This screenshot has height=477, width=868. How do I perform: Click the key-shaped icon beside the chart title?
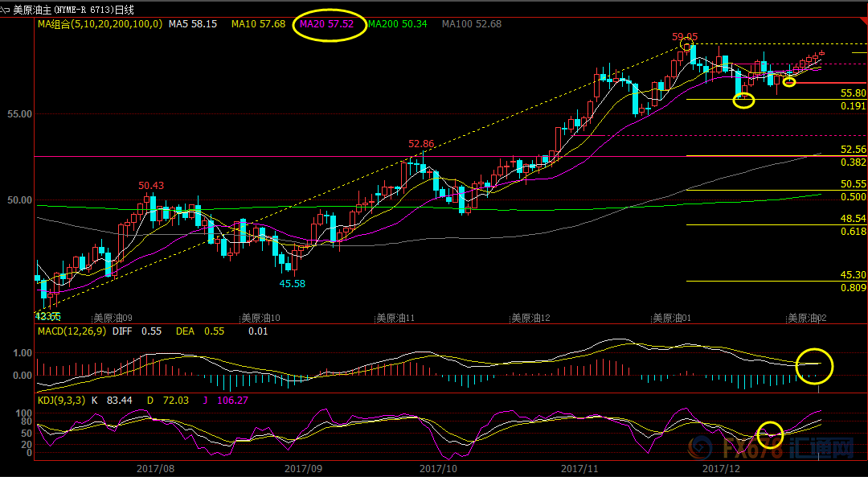pos(6,10)
